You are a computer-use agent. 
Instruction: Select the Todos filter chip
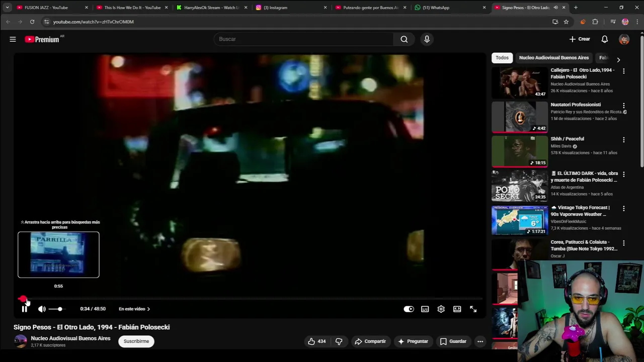pos(502,58)
